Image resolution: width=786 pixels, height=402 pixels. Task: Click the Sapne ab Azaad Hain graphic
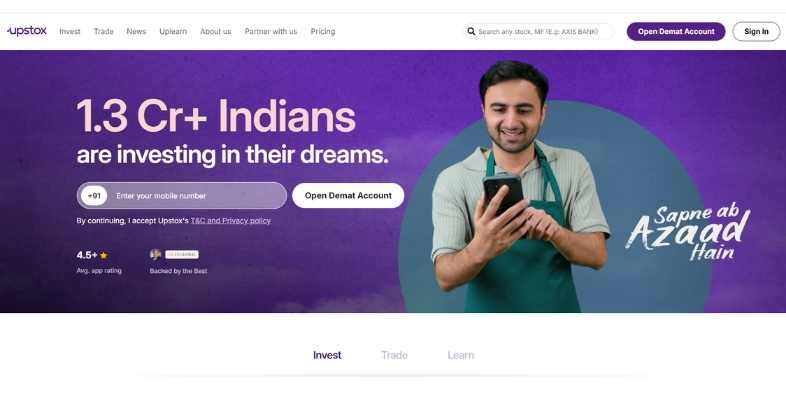point(688,232)
